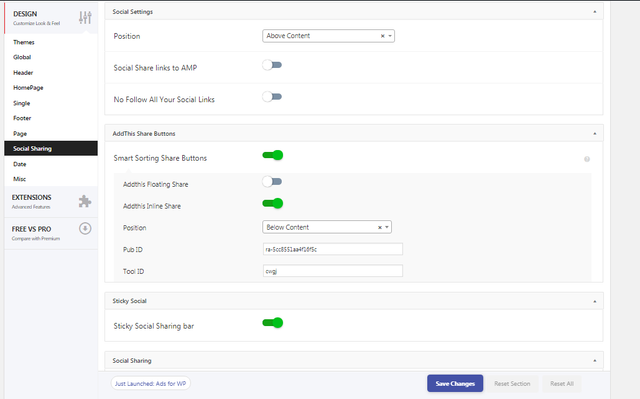Image resolution: width=640 pixels, height=399 pixels.
Task: Open the Global settings item
Action: click(x=22, y=57)
